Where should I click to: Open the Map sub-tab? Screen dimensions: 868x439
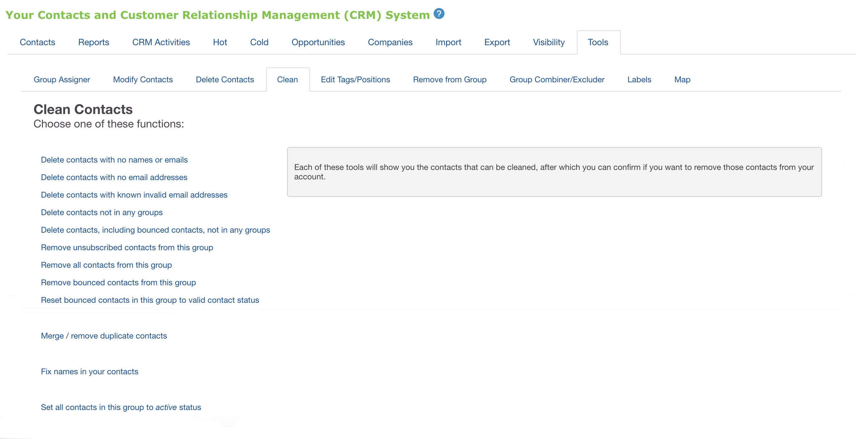click(x=682, y=79)
